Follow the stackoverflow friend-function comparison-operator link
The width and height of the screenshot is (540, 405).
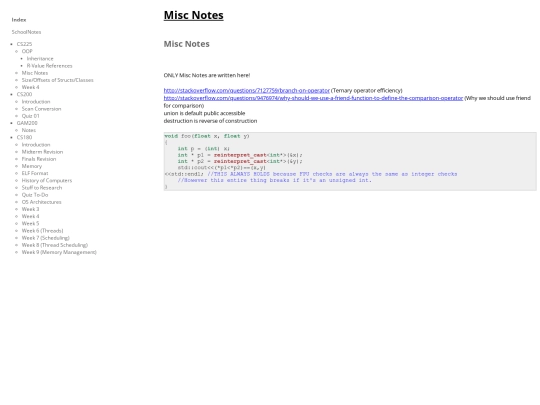point(313,98)
